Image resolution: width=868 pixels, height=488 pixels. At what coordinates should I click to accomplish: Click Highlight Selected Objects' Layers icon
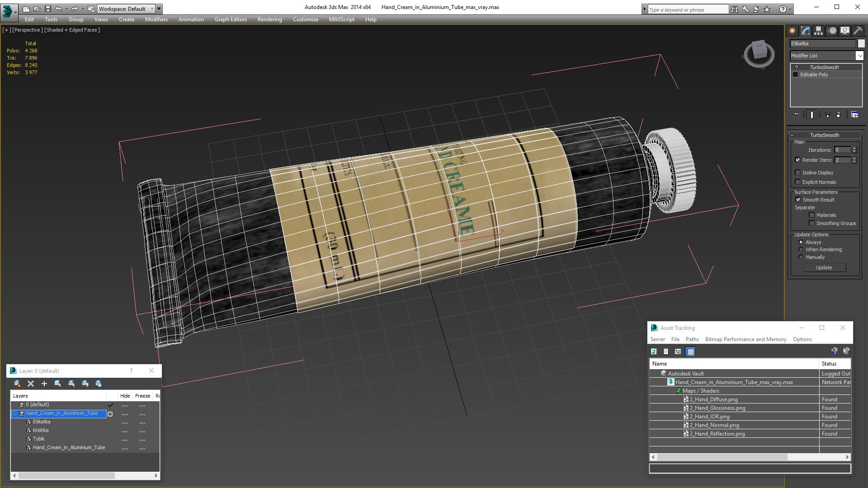[x=71, y=384]
